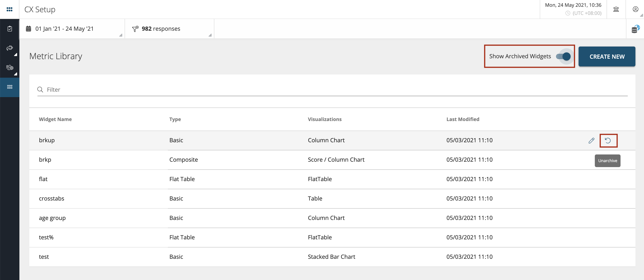The image size is (644, 280).
Task: Click FlatTable visualization in test% row
Action: tap(320, 237)
